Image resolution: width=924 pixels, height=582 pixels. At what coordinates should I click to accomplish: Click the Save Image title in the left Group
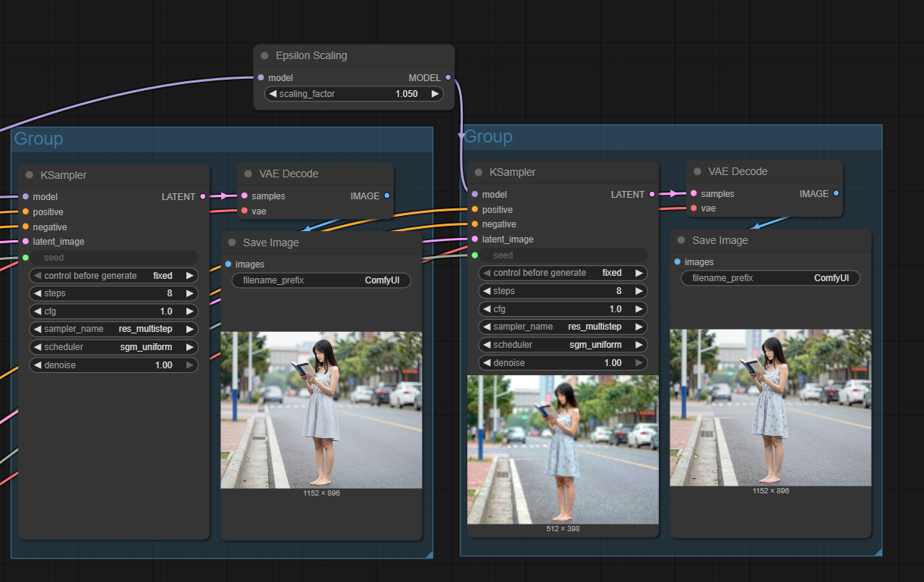[x=271, y=242]
